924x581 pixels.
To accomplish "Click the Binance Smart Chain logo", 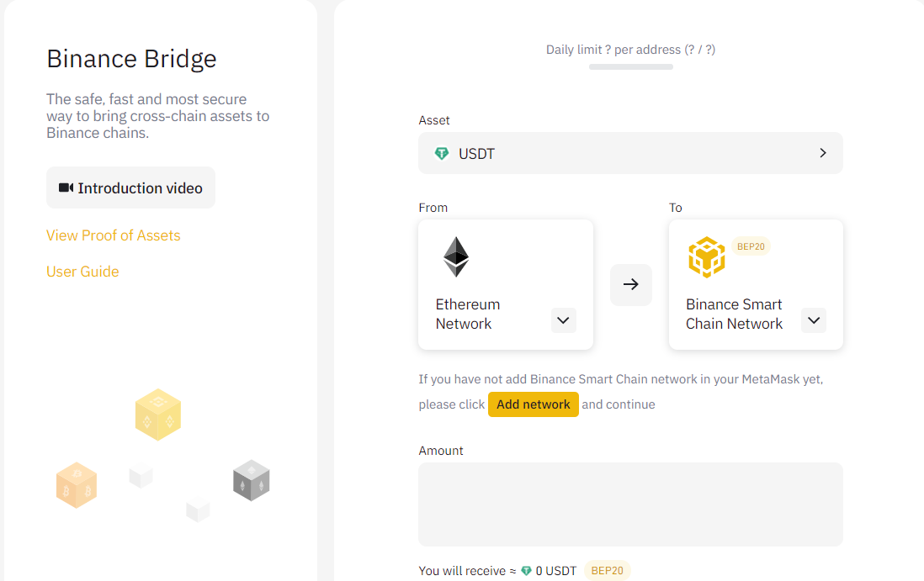I will [706, 257].
